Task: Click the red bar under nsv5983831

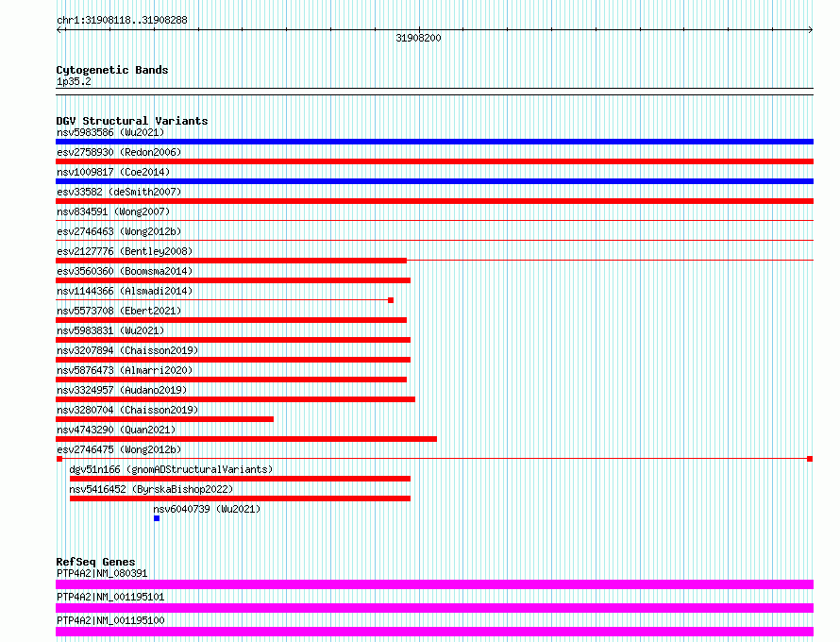Action: [233, 340]
